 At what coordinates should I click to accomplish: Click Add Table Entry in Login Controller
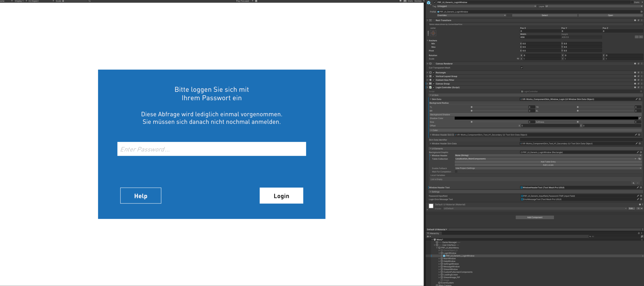coord(548,162)
